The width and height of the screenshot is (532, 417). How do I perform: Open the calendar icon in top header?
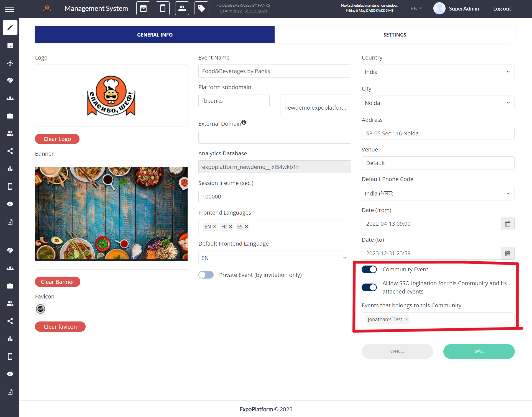pyautogui.click(x=143, y=8)
